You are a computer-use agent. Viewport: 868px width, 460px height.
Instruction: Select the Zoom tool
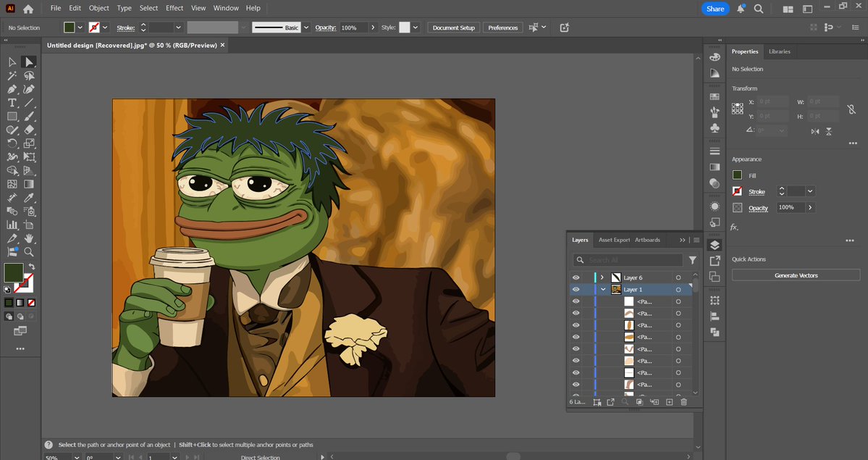[29, 252]
